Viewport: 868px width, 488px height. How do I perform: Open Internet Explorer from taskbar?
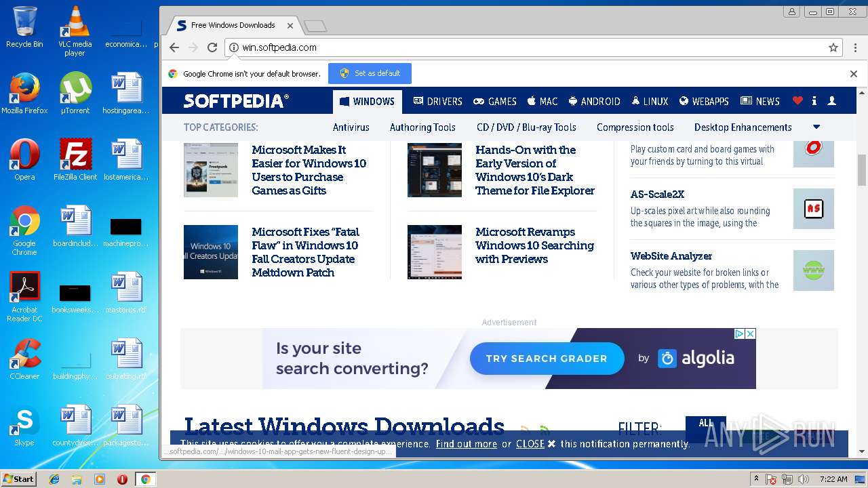pos(54,479)
